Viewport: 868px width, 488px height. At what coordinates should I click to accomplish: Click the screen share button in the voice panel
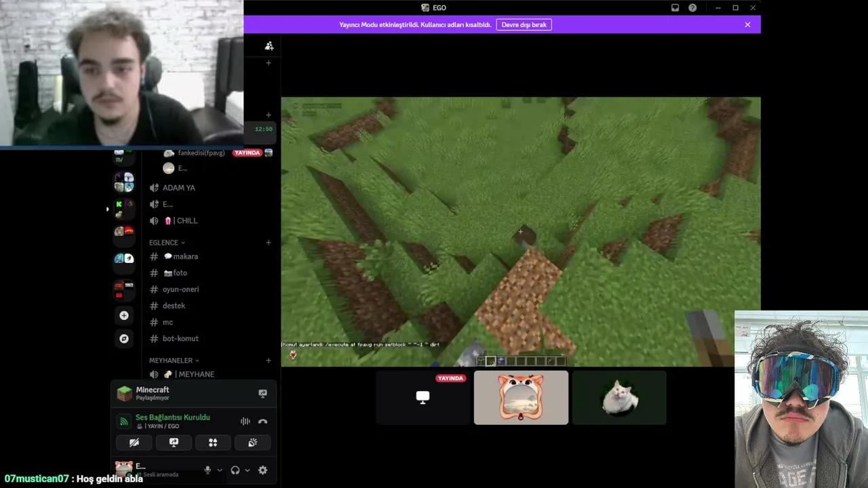pyautogui.click(x=174, y=443)
